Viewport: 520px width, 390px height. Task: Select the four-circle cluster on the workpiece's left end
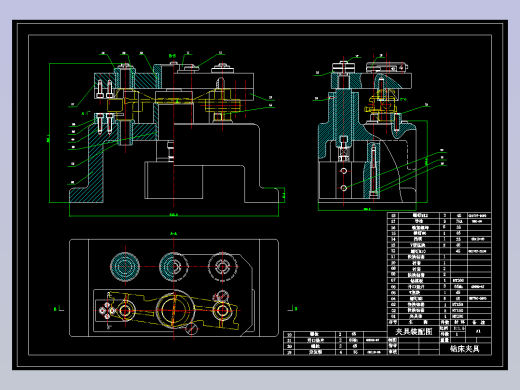107,311
